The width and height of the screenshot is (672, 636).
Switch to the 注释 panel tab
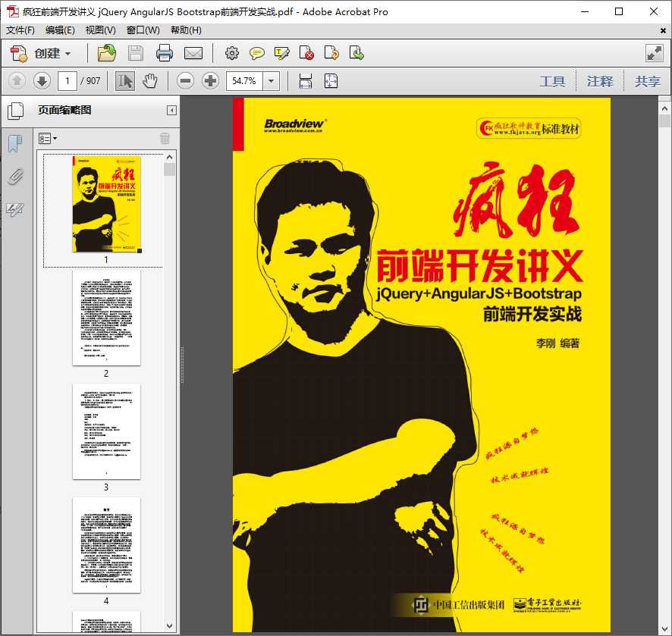600,80
